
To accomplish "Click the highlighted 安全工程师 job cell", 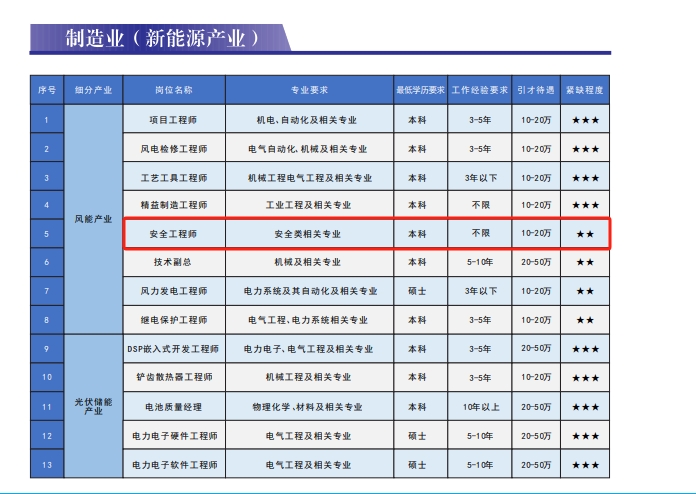I will click(x=173, y=233).
